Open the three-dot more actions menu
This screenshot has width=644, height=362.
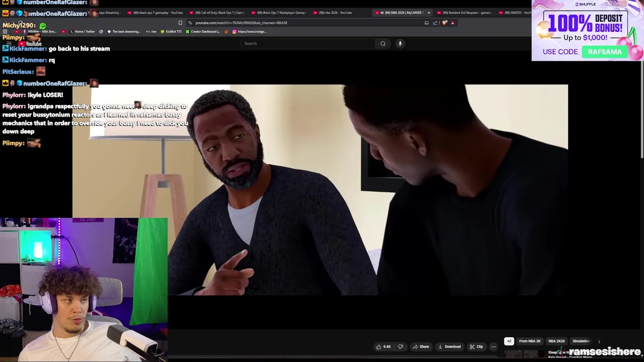point(494,347)
